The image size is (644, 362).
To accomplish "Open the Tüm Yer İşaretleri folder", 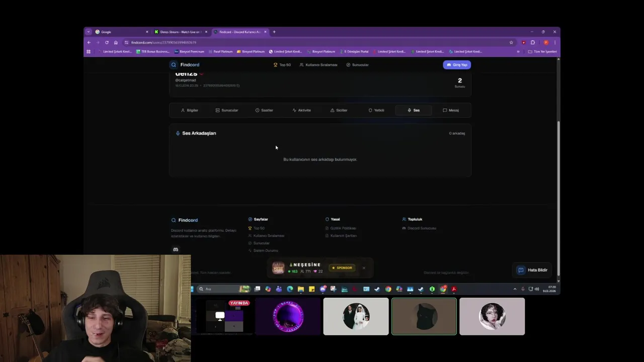I will point(542,51).
